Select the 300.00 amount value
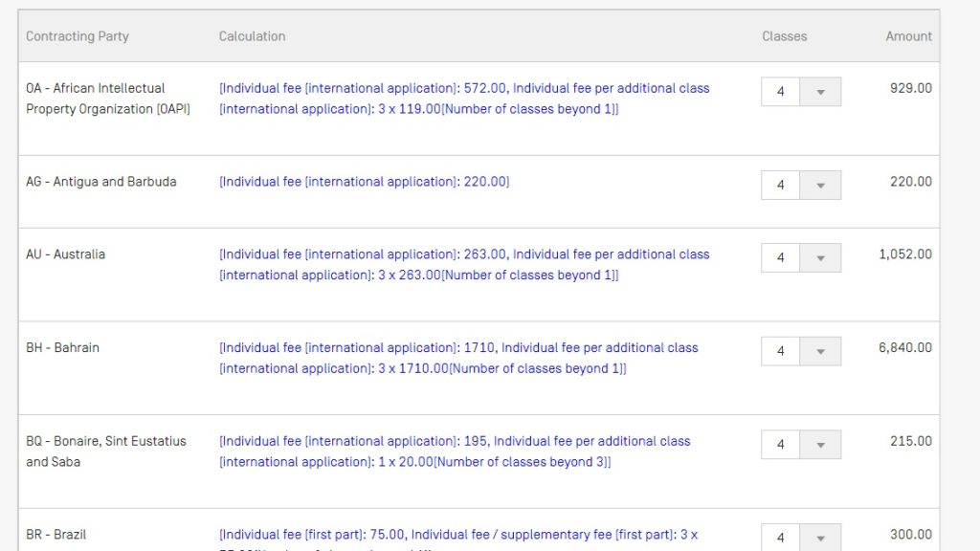The height and width of the screenshot is (551, 980). click(911, 535)
